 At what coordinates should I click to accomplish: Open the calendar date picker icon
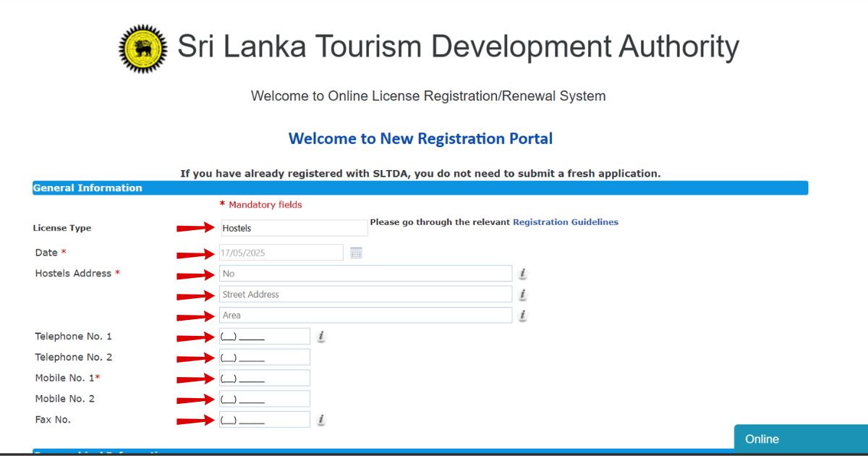[x=356, y=252]
